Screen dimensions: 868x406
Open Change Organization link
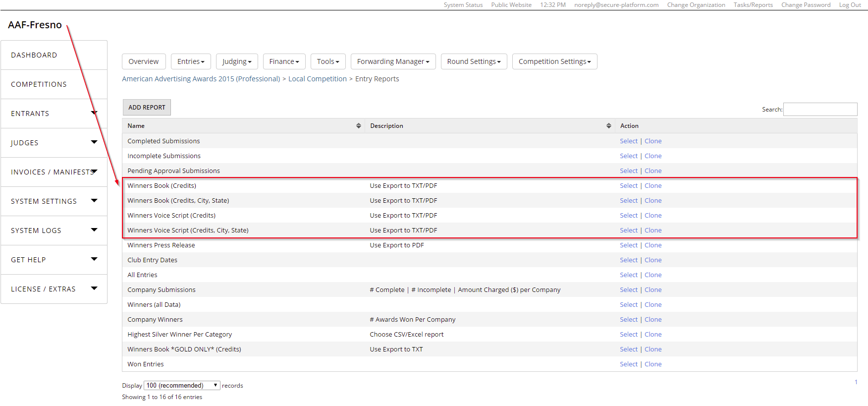[696, 5]
